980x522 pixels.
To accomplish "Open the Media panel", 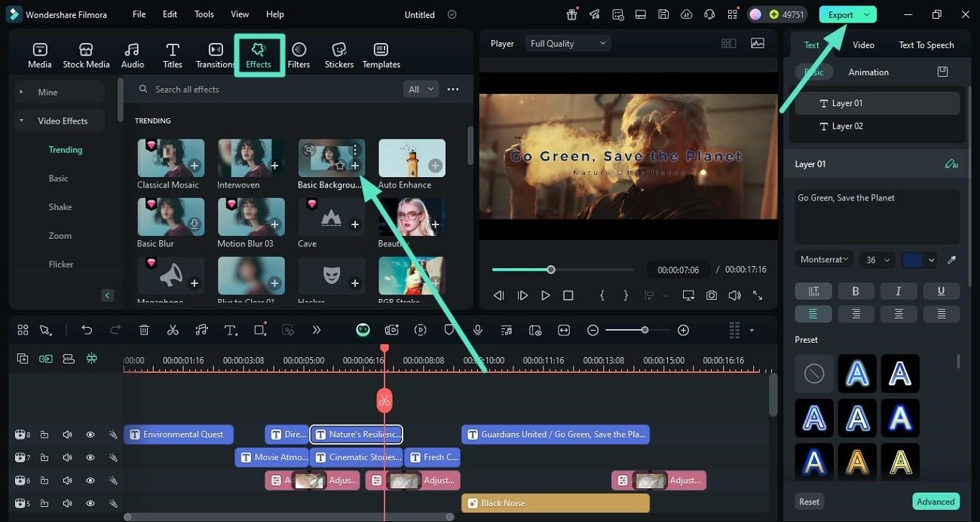I will (x=40, y=56).
